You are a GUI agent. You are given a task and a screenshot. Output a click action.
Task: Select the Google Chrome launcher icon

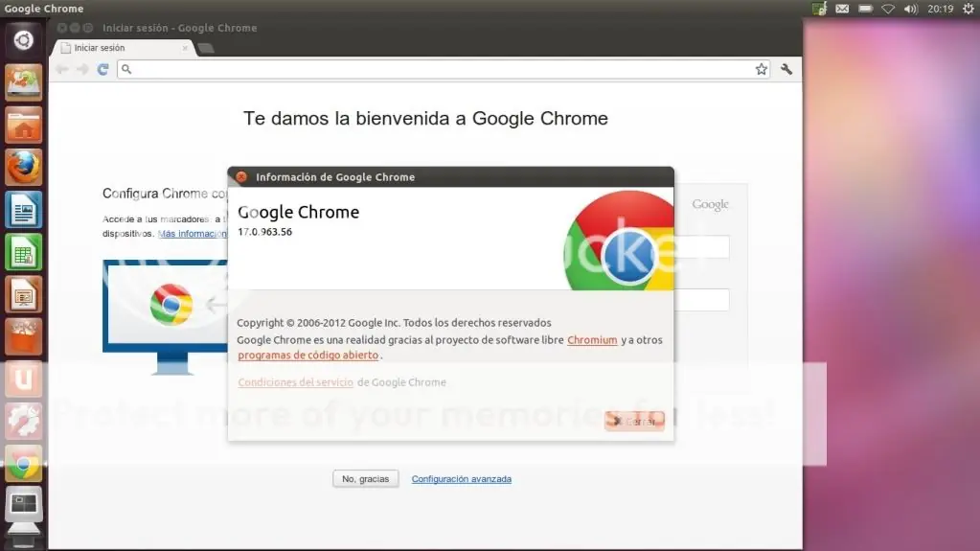coord(24,464)
